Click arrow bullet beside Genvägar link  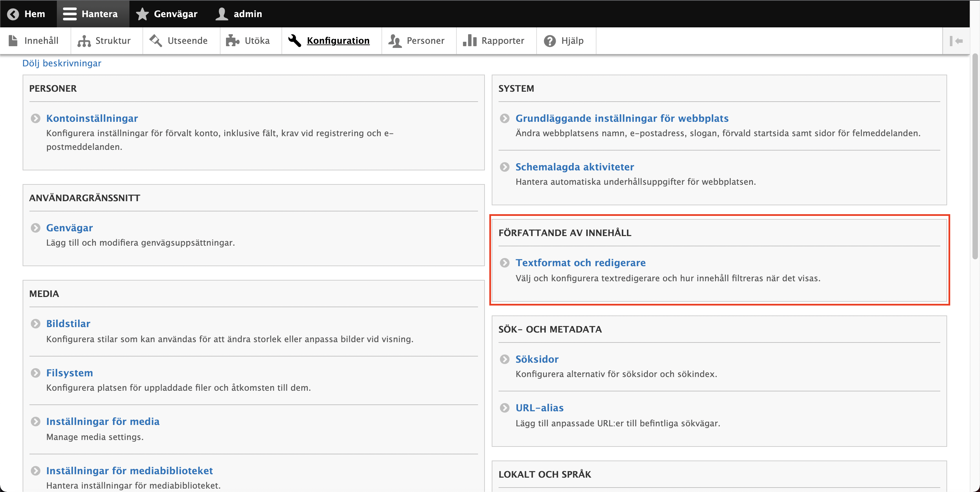pyautogui.click(x=35, y=228)
